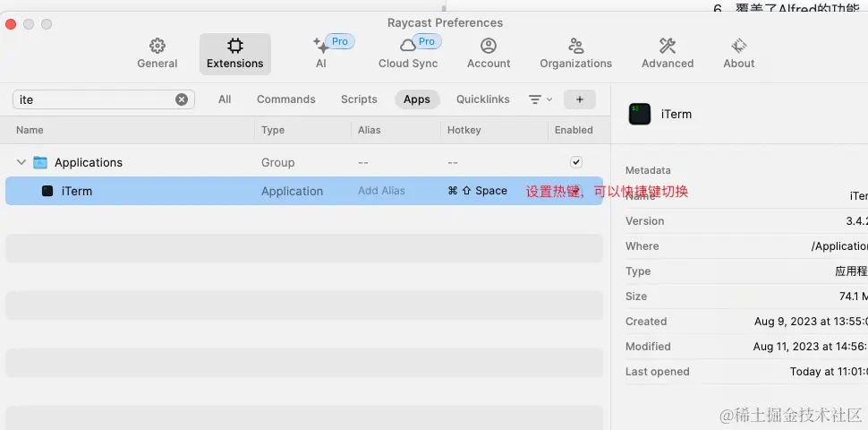The height and width of the screenshot is (430, 868).
Task: Click the Application type cell for iTerm
Action: tap(292, 191)
